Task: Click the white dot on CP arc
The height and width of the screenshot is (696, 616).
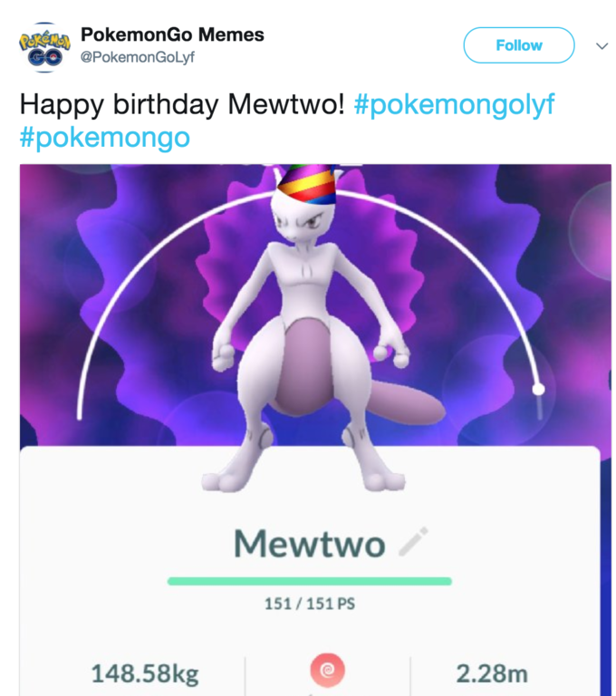Action: click(538, 390)
